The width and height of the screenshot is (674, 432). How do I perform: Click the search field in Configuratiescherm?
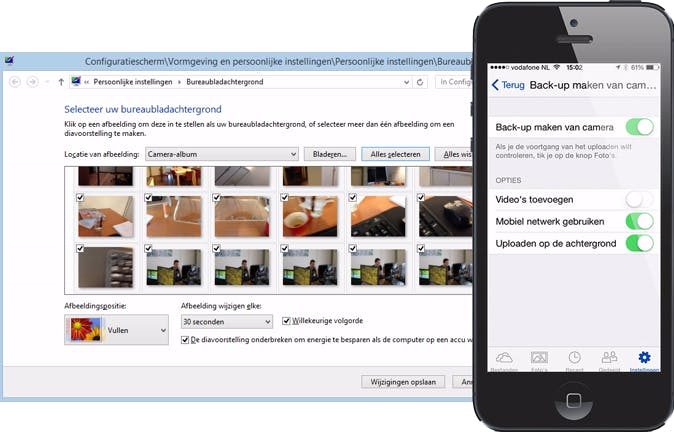pyautogui.click(x=454, y=82)
